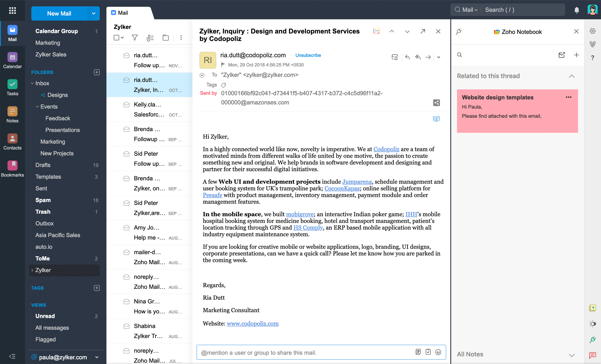This screenshot has width=601, height=364.
Task: Unsubscribe from this sender
Action: coord(308,55)
